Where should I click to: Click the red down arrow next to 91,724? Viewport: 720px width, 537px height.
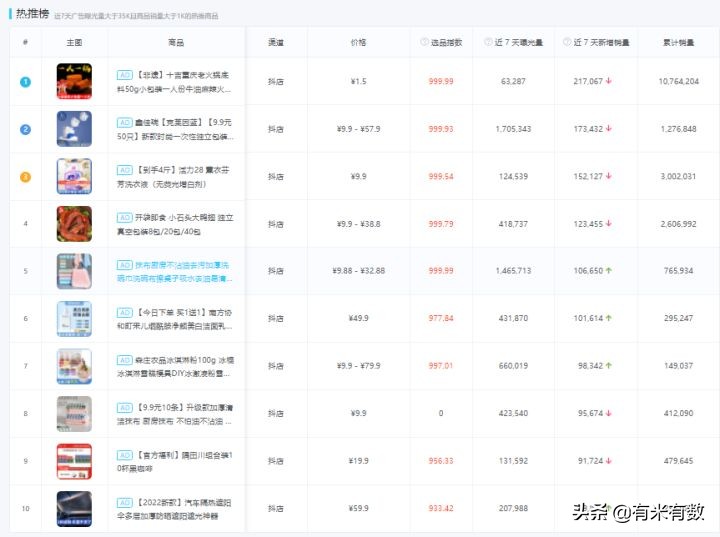(x=609, y=461)
